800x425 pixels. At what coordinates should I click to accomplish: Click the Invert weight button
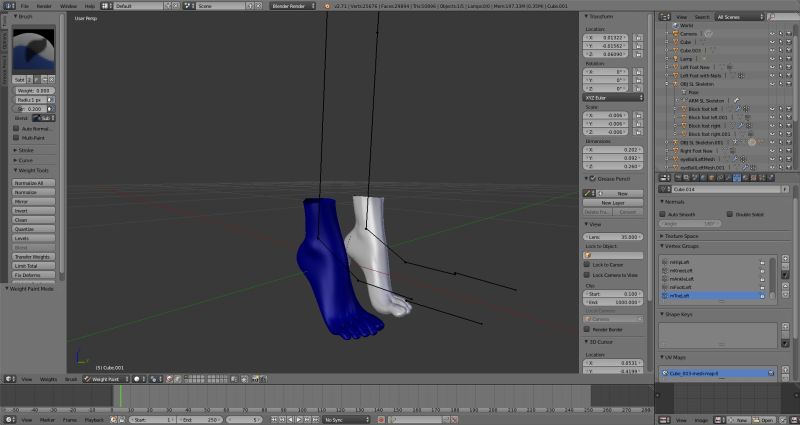34,211
